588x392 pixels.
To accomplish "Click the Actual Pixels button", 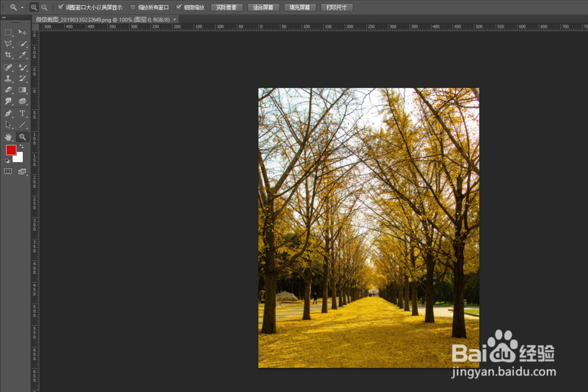I will tap(226, 8).
